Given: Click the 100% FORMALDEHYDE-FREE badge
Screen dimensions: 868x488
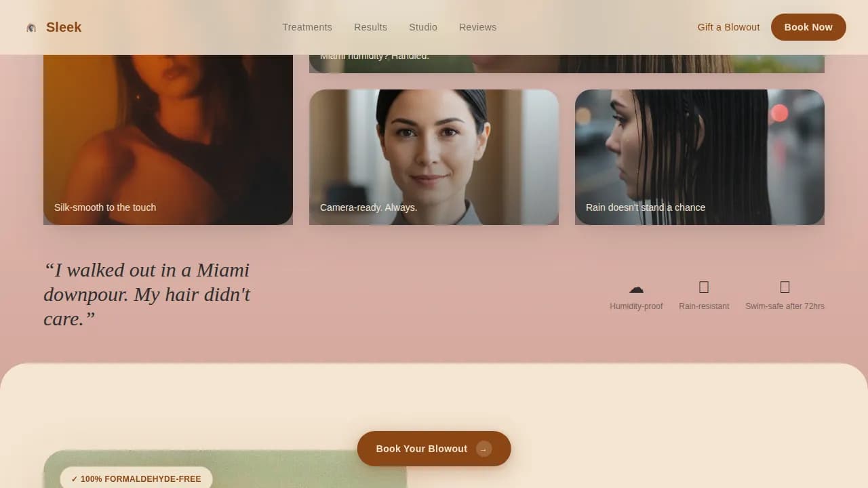Looking at the screenshot, I should 136,479.
